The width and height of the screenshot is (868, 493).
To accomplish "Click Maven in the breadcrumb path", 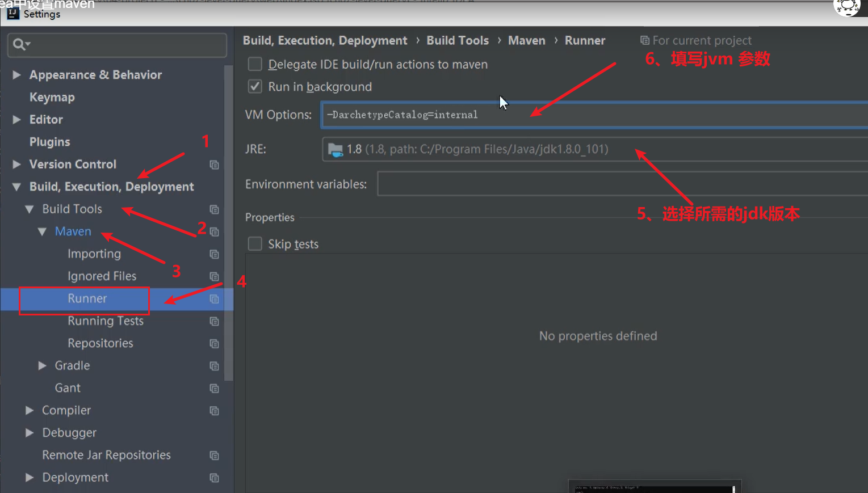I will 526,40.
